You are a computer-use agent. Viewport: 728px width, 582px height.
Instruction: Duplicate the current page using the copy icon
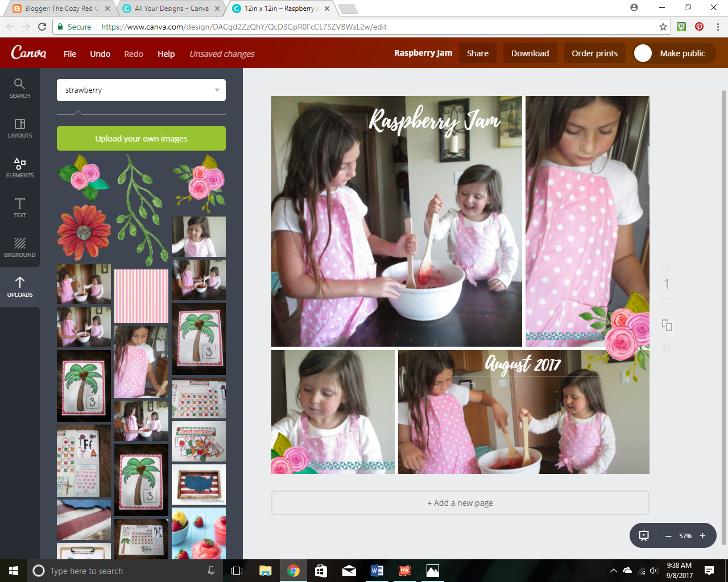click(667, 326)
